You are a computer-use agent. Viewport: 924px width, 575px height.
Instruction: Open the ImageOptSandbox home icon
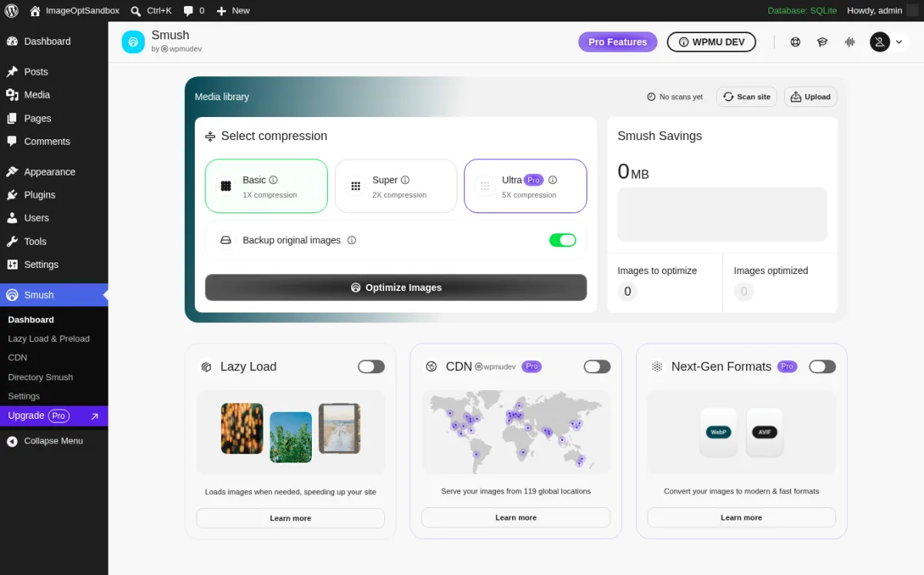coord(35,11)
